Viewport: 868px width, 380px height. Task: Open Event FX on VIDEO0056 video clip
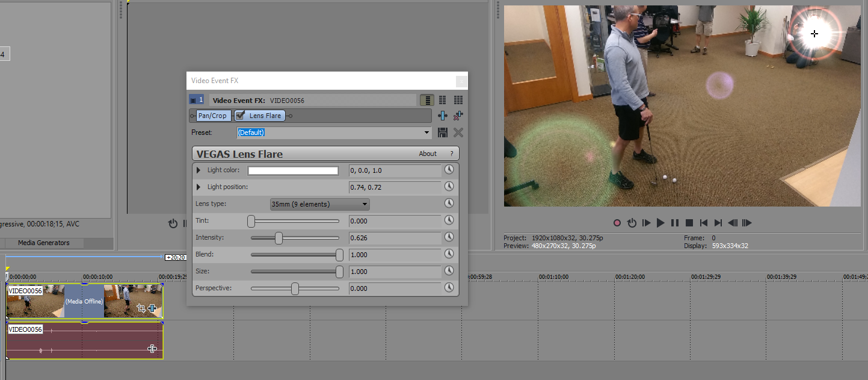pos(152,308)
